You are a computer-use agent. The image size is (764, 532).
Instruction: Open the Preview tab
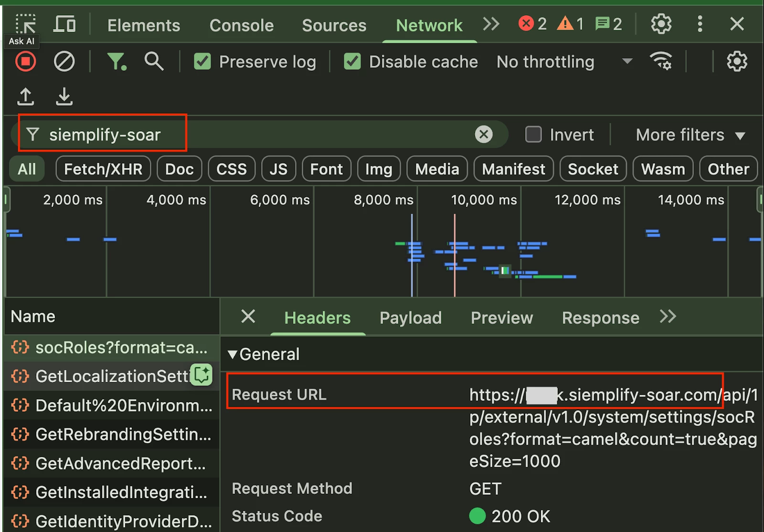(502, 318)
